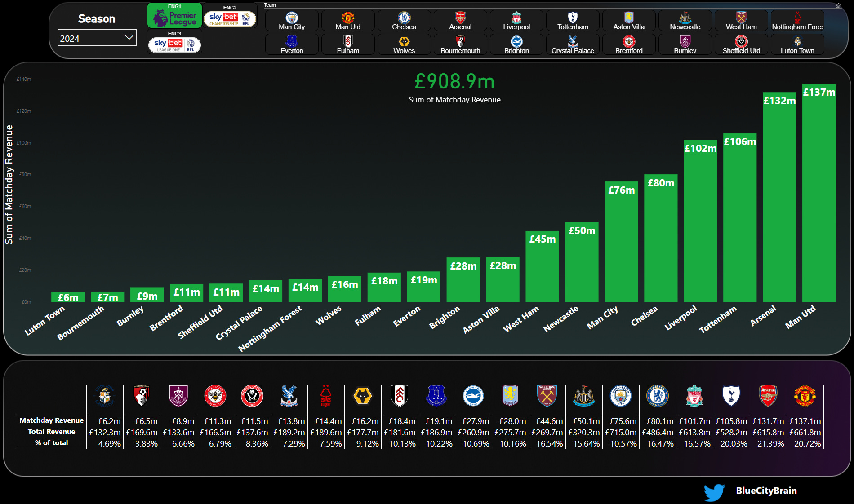This screenshot has height=504, width=854.
Task: Click the Luton Town £6m bar
Action: pyautogui.click(x=68, y=297)
